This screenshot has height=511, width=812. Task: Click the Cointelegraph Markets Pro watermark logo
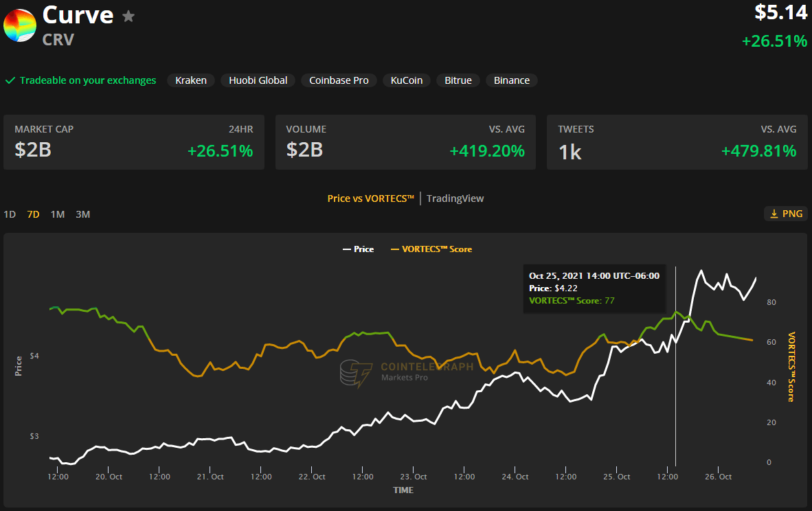point(405,372)
